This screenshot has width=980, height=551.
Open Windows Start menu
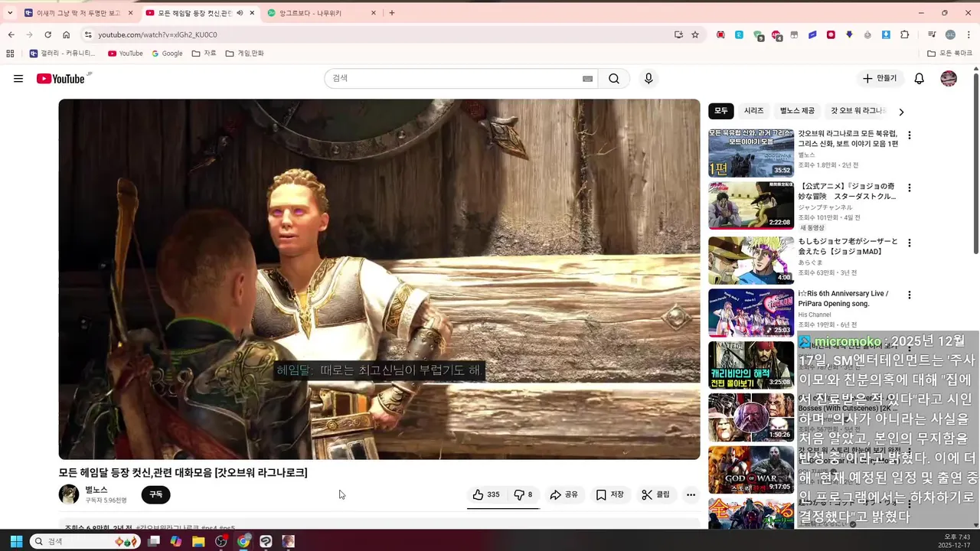16,541
